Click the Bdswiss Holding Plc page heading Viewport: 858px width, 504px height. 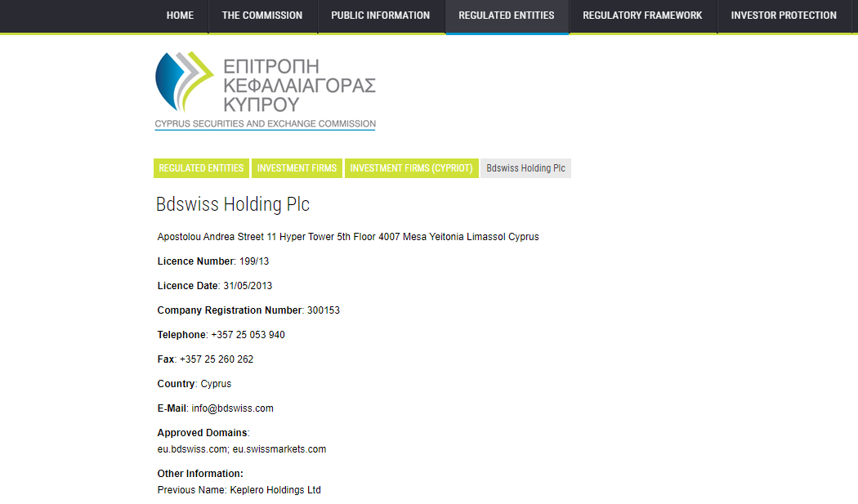pyautogui.click(x=233, y=204)
